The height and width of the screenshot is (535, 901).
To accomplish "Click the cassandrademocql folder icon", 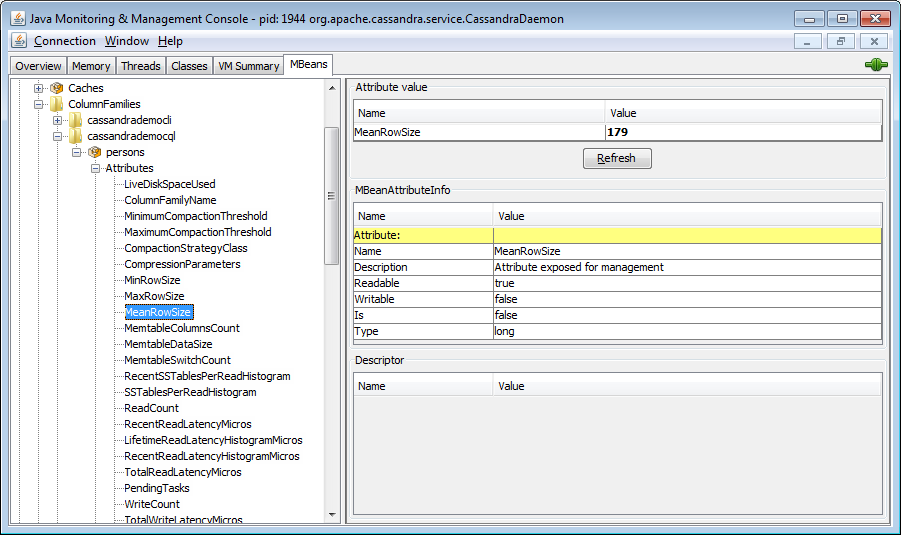I will click(x=76, y=136).
